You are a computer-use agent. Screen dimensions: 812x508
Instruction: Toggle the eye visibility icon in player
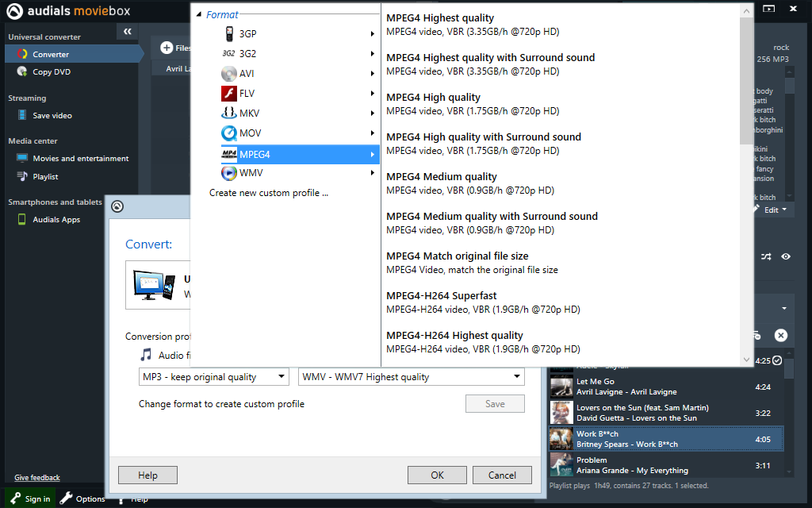786,256
